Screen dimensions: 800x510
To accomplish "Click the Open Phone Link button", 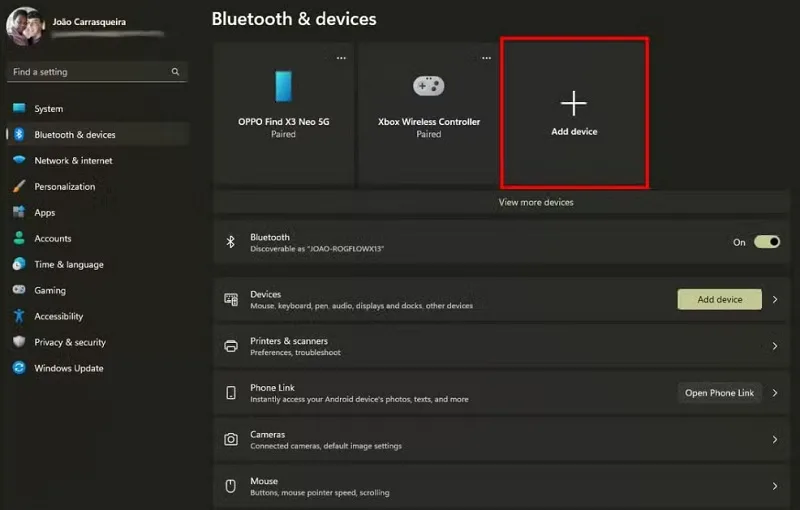I will click(719, 393).
